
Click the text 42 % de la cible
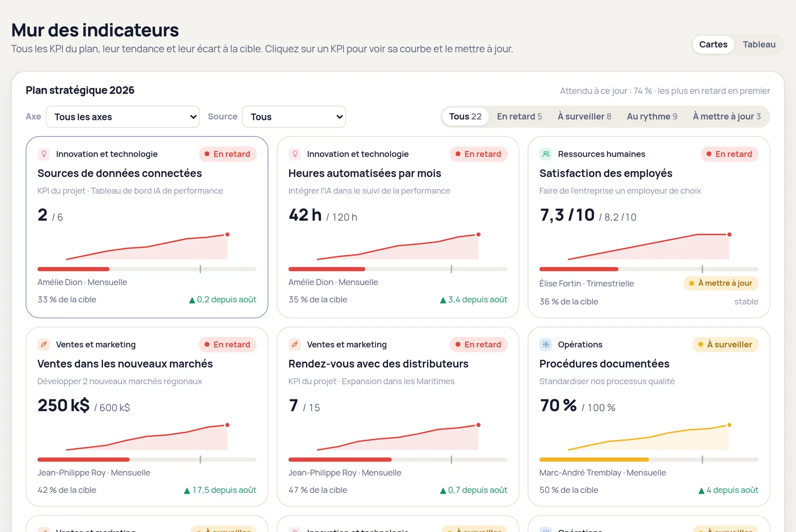coord(67,490)
